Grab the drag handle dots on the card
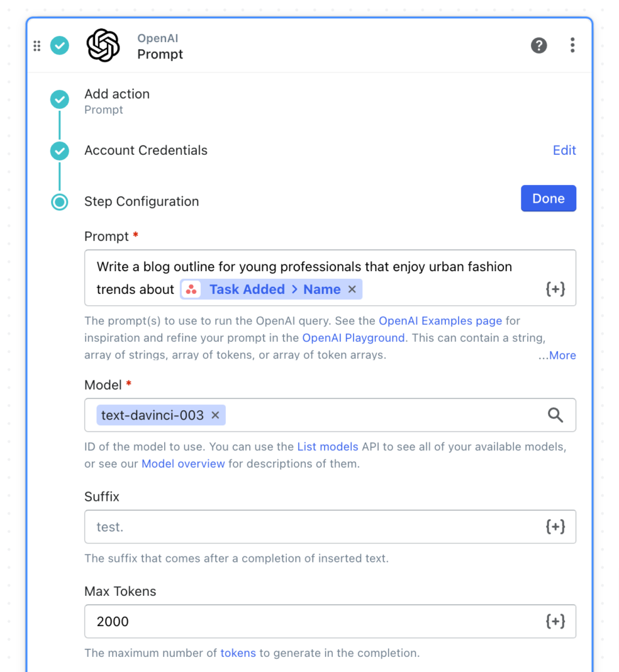This screenshot has width=619, height=672. pyautogui.click(x=37, y=45)
